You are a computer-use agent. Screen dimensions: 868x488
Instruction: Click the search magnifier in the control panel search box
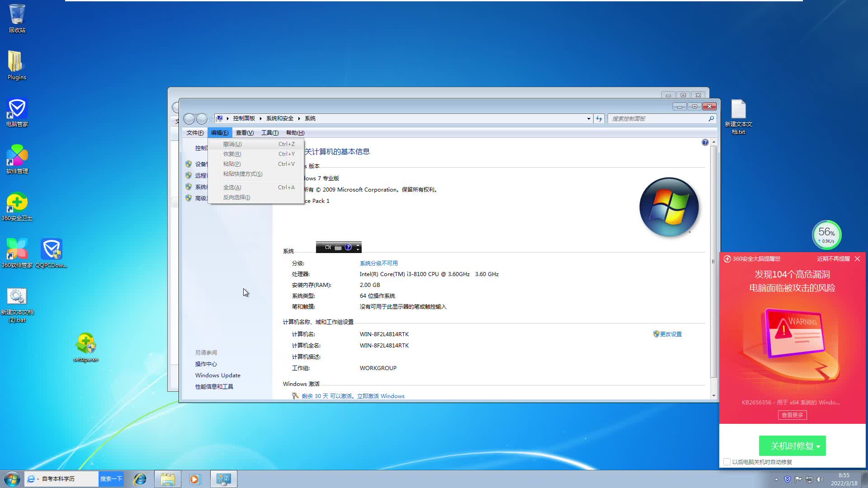click(711, 118)
